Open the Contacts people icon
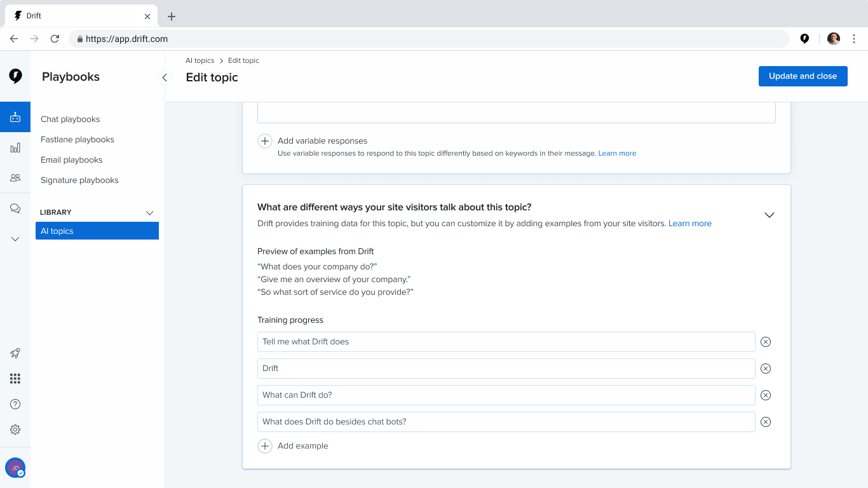 tap(15, 178)
